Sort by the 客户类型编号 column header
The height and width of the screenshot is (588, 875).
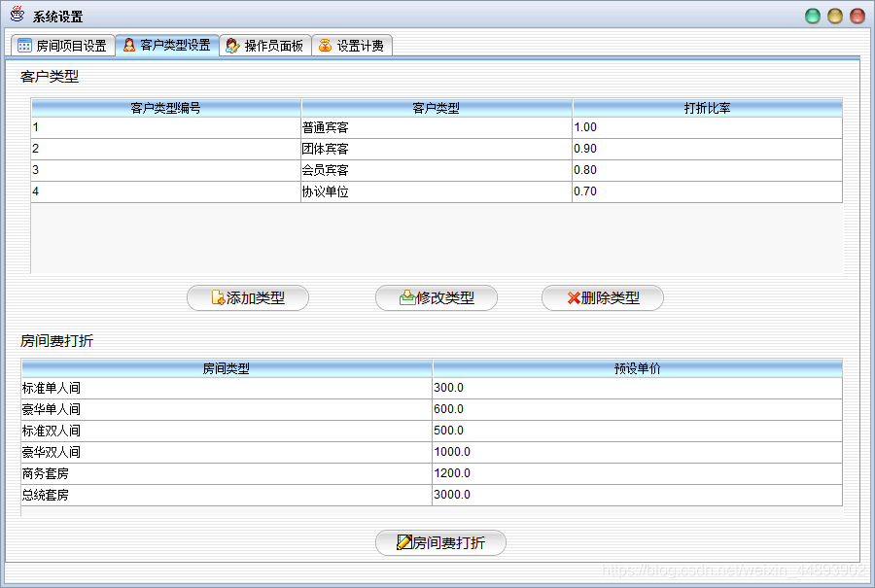tap(166, 108)
